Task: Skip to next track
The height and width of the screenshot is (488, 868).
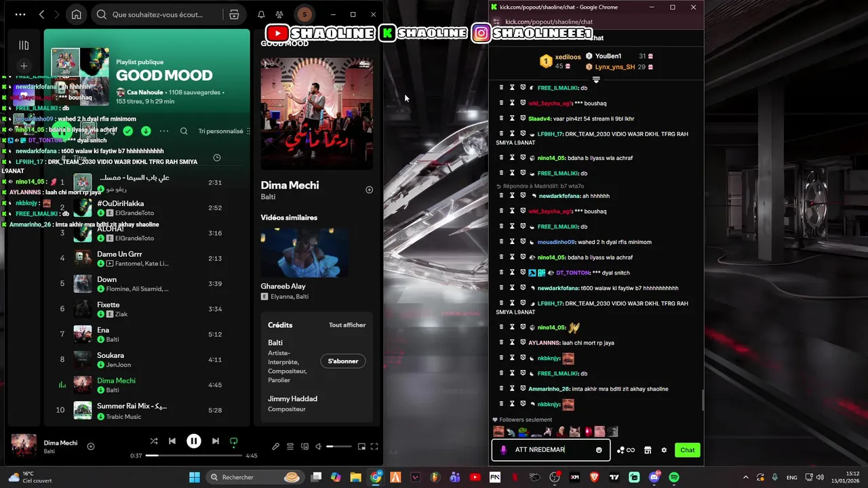Action: [x=215, y=441]
